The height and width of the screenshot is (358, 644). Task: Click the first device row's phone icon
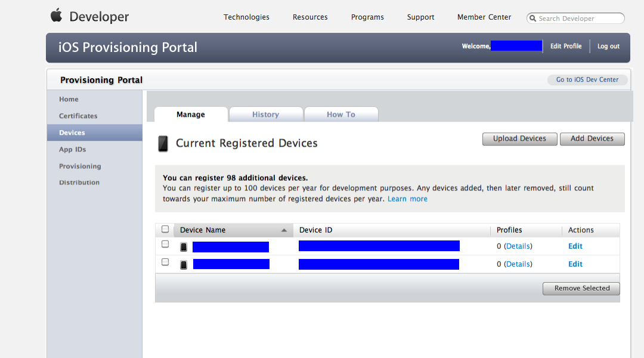[184, 246]
